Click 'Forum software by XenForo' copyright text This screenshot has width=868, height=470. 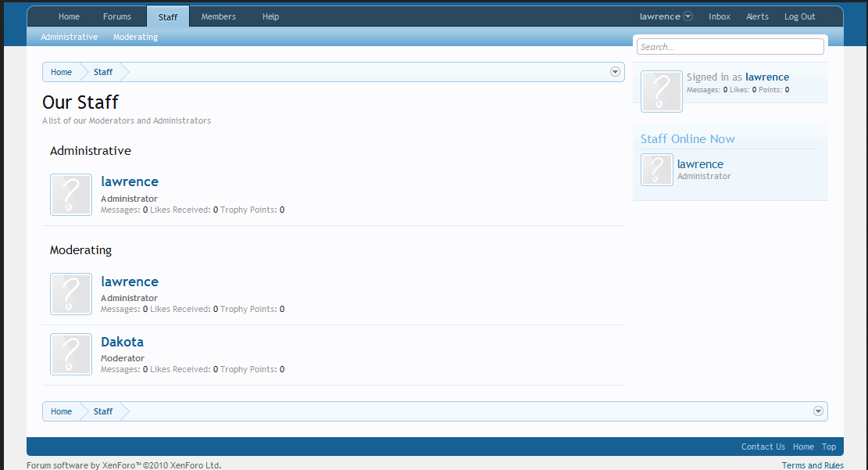(x=124, y=465)
